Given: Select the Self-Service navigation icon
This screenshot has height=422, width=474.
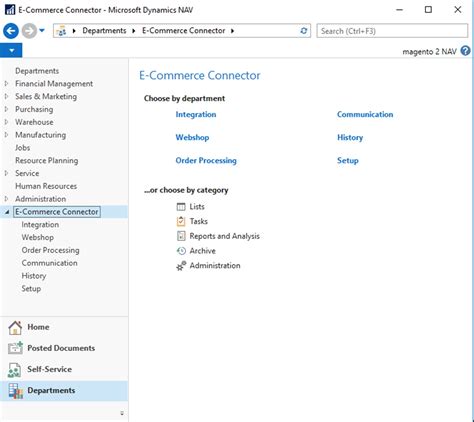Looking at the screenshot, I should click(14, 369).
